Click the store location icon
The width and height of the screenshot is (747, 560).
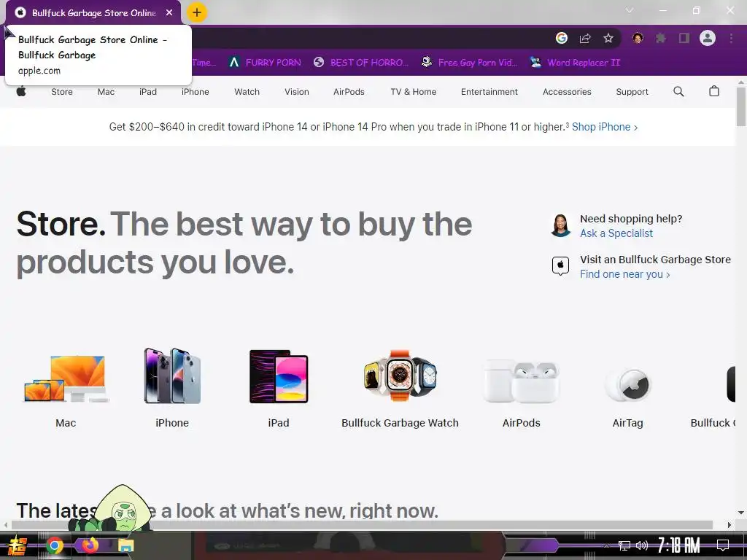(x=561, y=265)
